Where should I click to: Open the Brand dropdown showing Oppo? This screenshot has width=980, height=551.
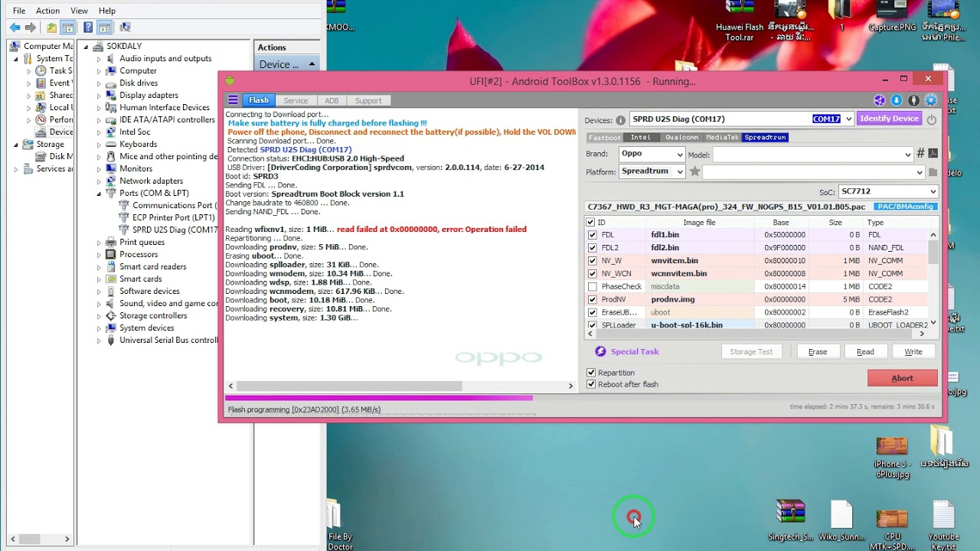pos(678,154)
